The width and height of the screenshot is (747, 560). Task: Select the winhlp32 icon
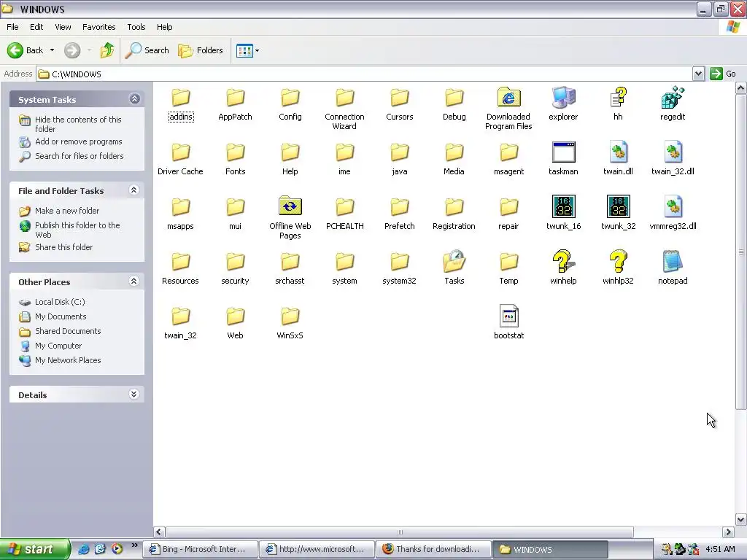click(x=618, y=262)
